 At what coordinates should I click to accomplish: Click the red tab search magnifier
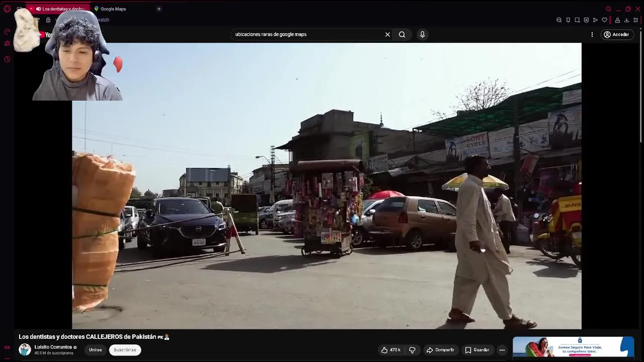point(608,9)
